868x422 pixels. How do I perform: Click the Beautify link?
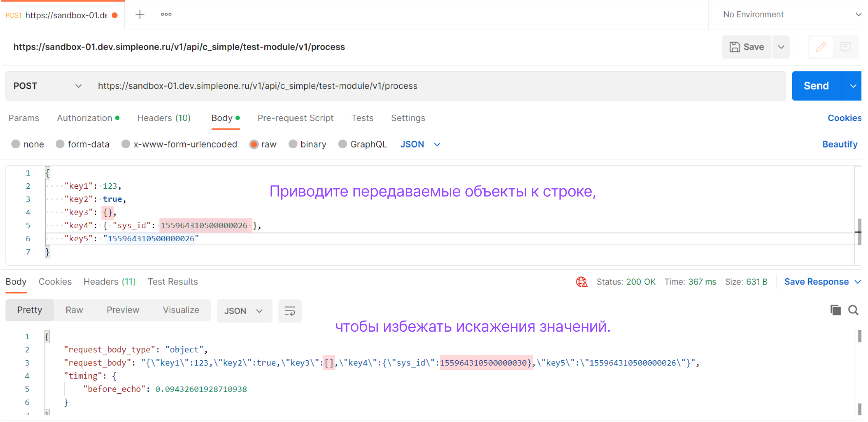point(839,144)
